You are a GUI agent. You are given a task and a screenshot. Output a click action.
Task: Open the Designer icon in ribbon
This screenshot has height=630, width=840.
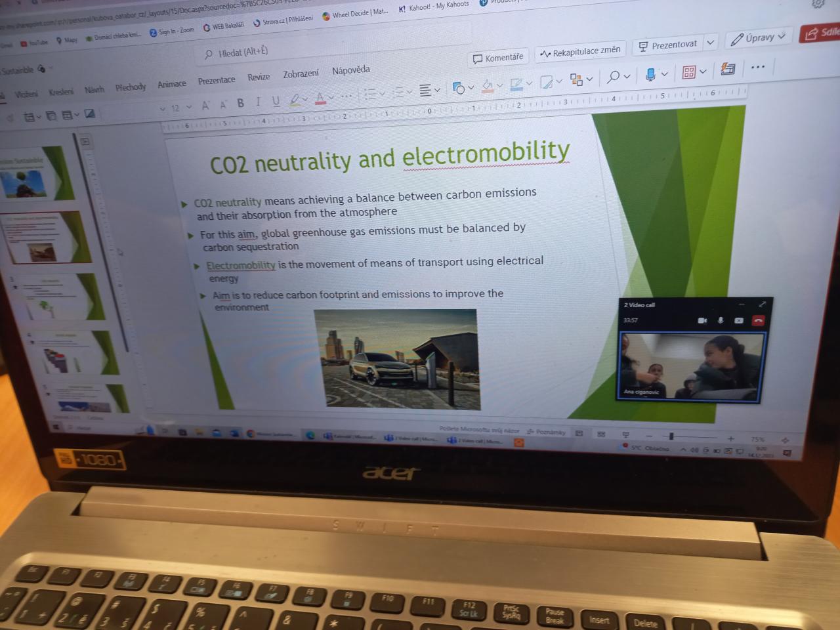[x=728, y=70]
